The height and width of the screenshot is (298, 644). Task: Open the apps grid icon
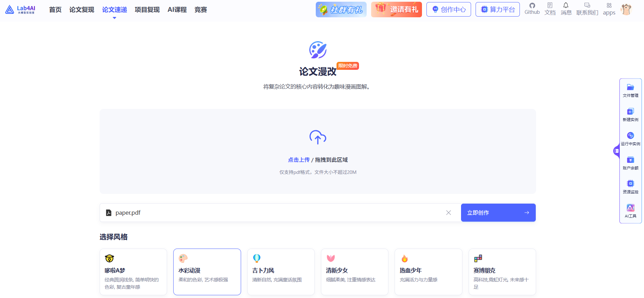[x=609, y=9]
